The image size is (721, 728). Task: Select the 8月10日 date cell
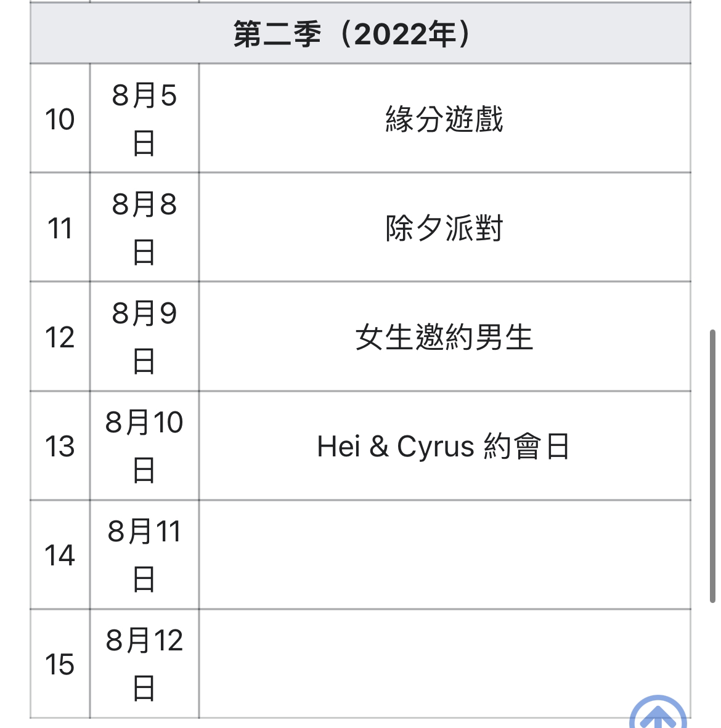tap(144, 446)
